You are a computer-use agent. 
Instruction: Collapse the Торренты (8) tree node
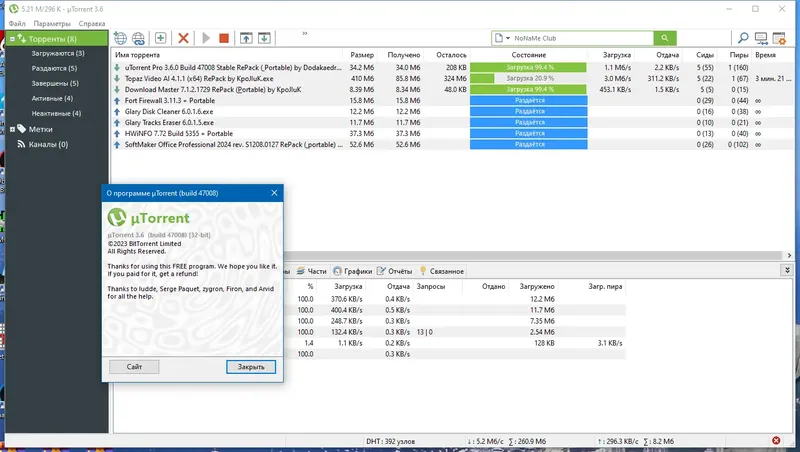pos(12,39)
